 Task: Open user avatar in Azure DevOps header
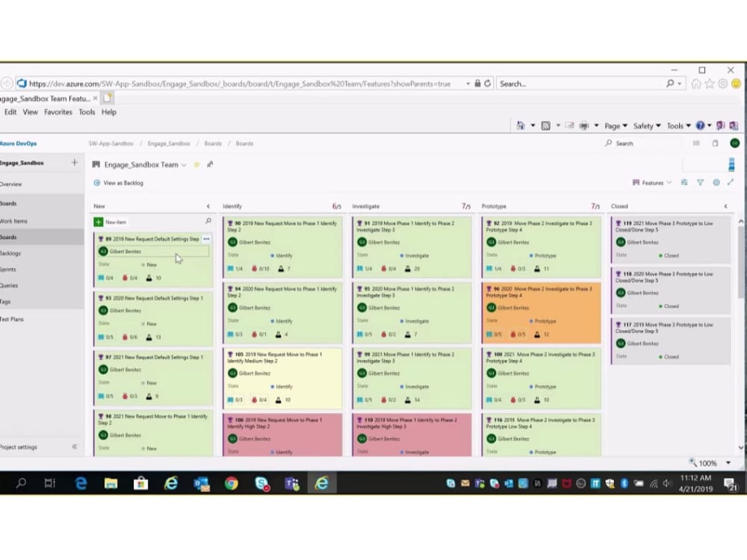click(x=734, y=143)
